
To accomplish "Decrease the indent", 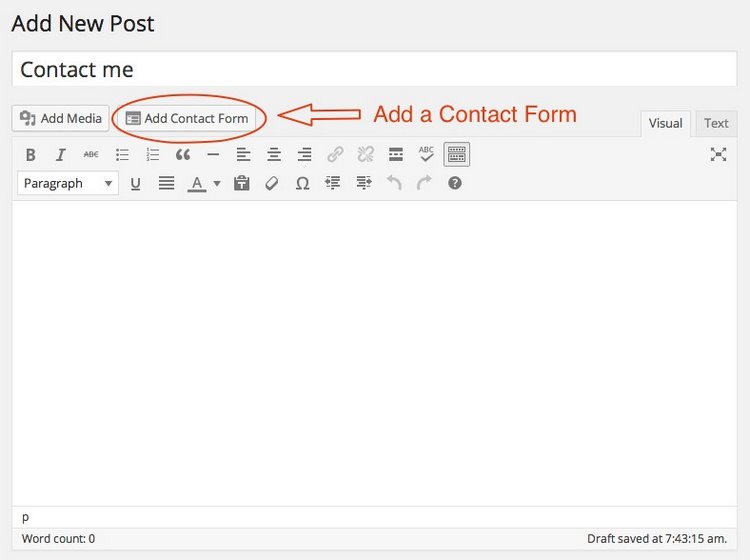I will [333, 184].
